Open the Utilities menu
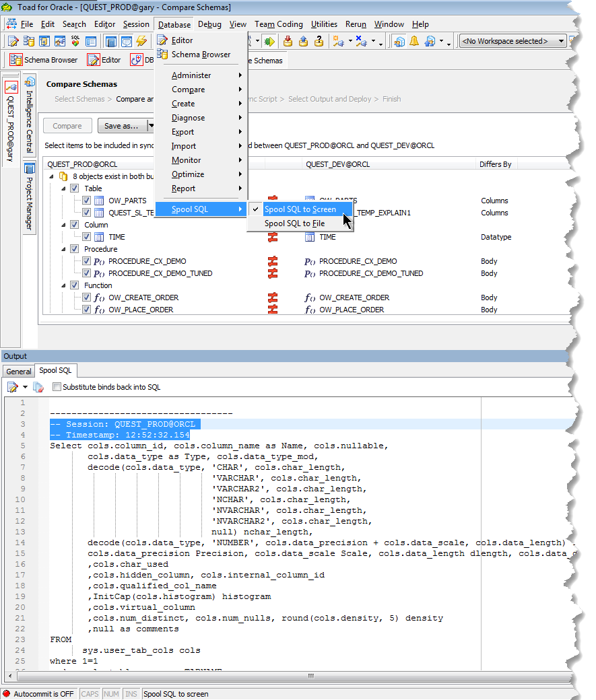 325,24
